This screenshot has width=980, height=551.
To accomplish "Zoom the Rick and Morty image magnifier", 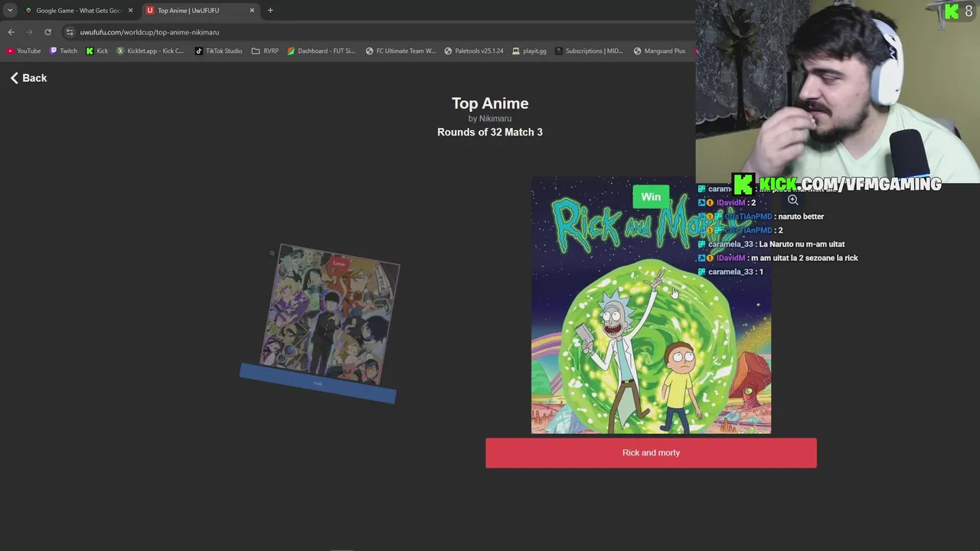I will (793, 200).
